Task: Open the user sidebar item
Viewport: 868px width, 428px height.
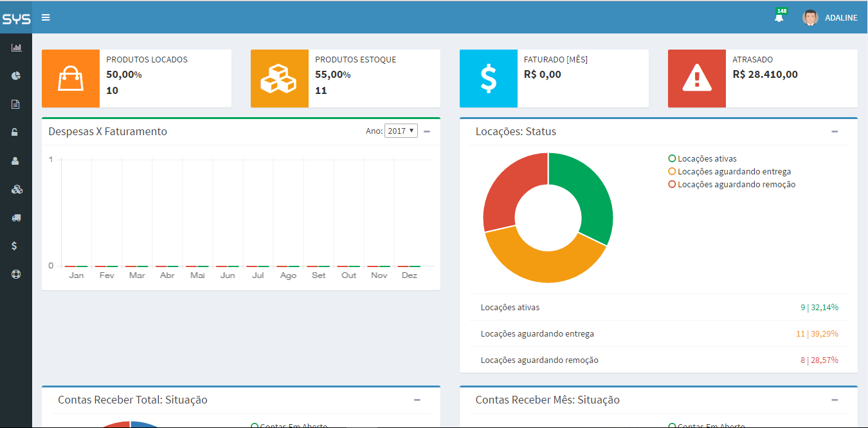Action: (15, 161)
